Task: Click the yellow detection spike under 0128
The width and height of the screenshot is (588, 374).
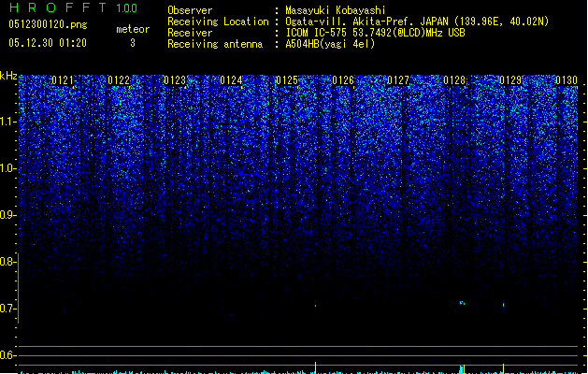Action: [465, 368]
